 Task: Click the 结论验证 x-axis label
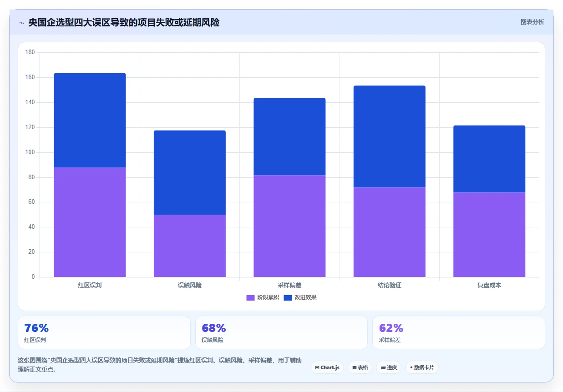tap(390, 286)
